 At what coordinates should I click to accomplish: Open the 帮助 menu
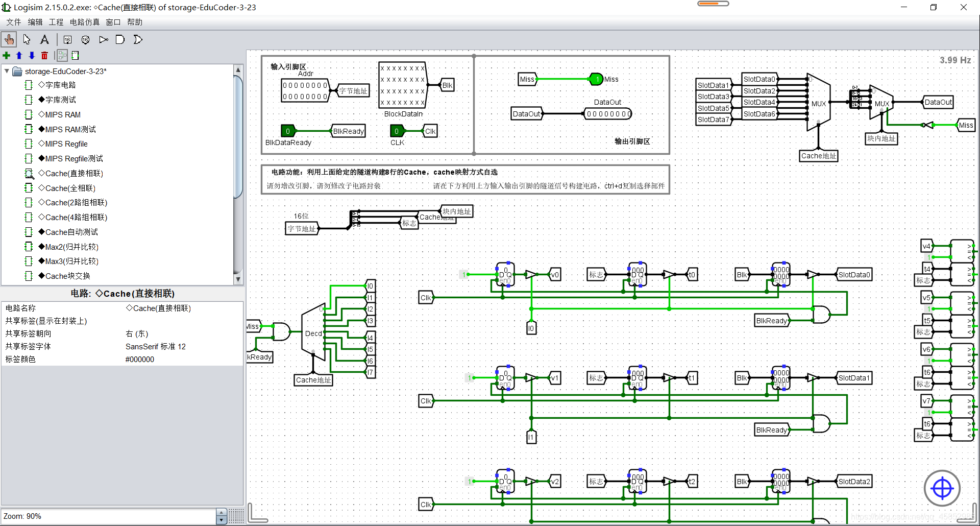click(135, 22)
